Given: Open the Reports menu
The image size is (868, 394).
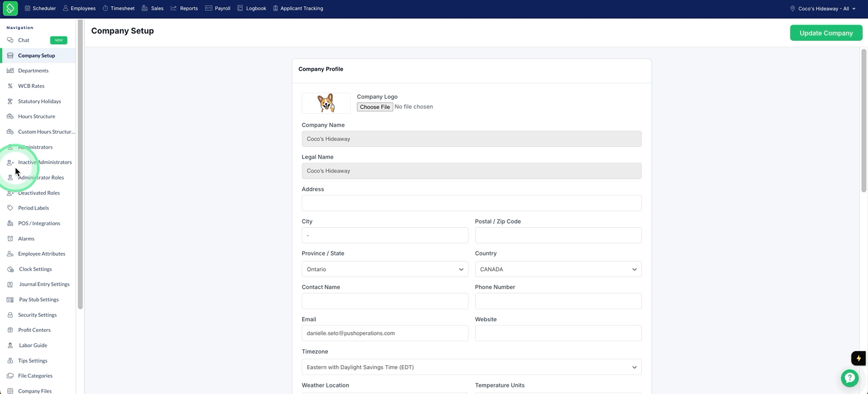Looking at the screenshot, I should 184,8.
